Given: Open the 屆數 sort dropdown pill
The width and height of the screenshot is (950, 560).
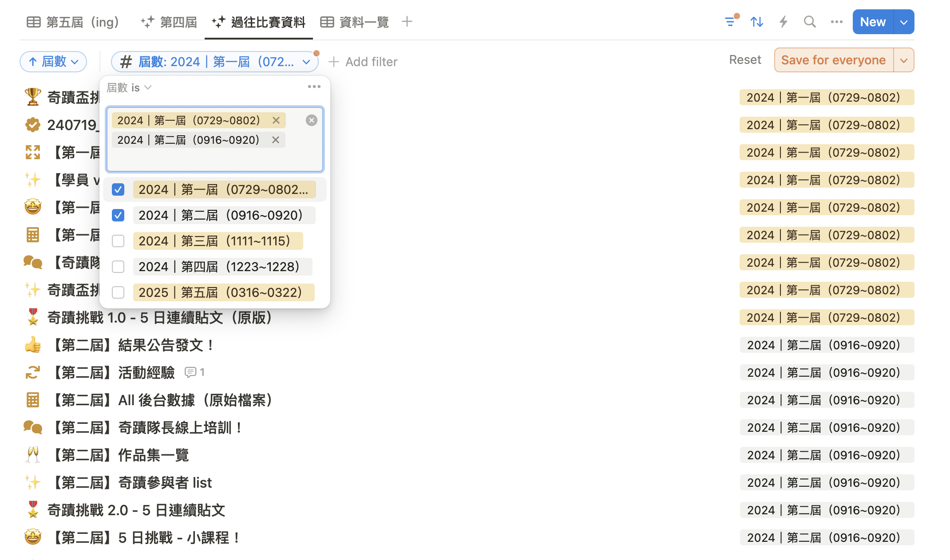Looking at the screenshot, I should click(x=53, y=62).
